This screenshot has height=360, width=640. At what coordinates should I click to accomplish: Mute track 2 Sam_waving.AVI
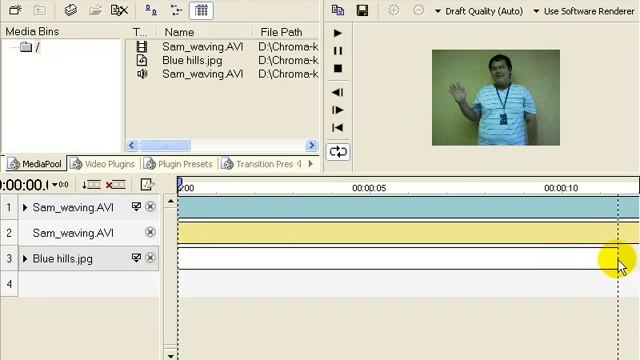click(150, 232)
